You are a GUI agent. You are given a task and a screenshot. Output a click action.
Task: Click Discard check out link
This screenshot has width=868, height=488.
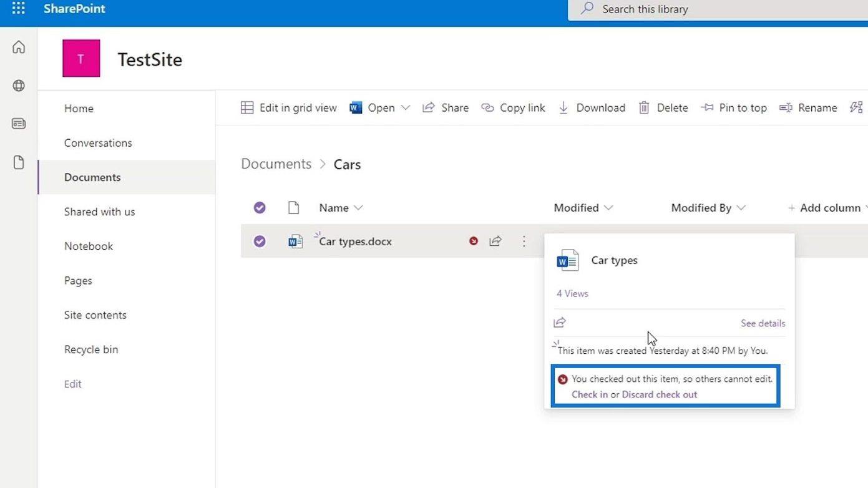coord(660,394)
